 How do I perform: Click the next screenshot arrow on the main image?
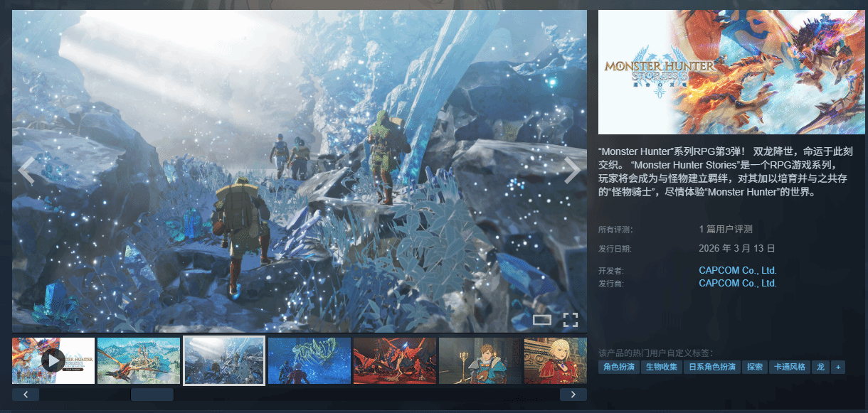[572, 171]
